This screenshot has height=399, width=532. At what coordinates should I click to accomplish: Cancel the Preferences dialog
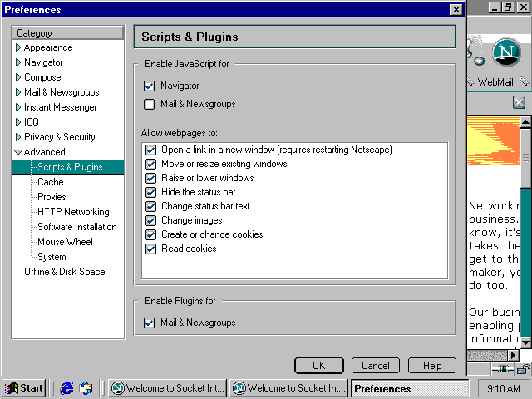(x=375, y=366)
